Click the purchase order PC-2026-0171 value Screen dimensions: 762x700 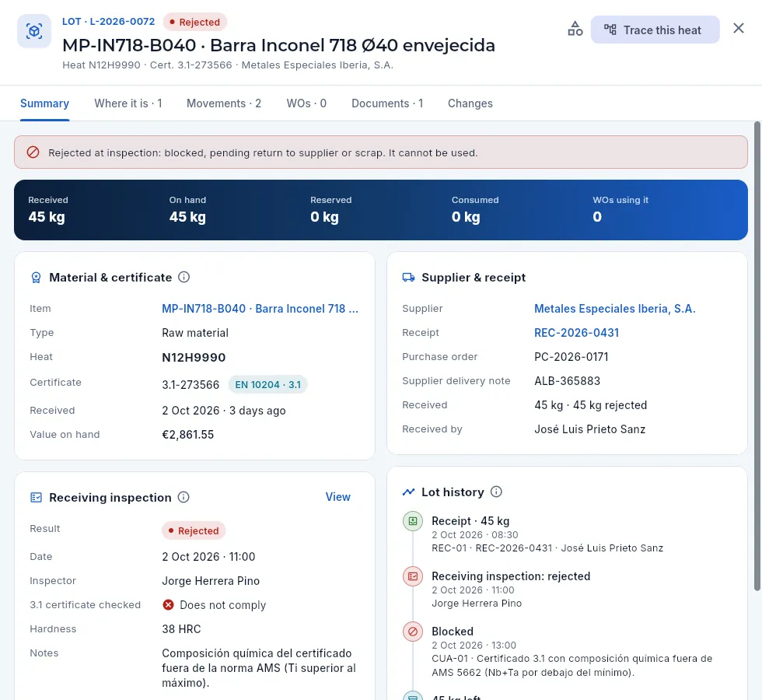pos(571,357)
